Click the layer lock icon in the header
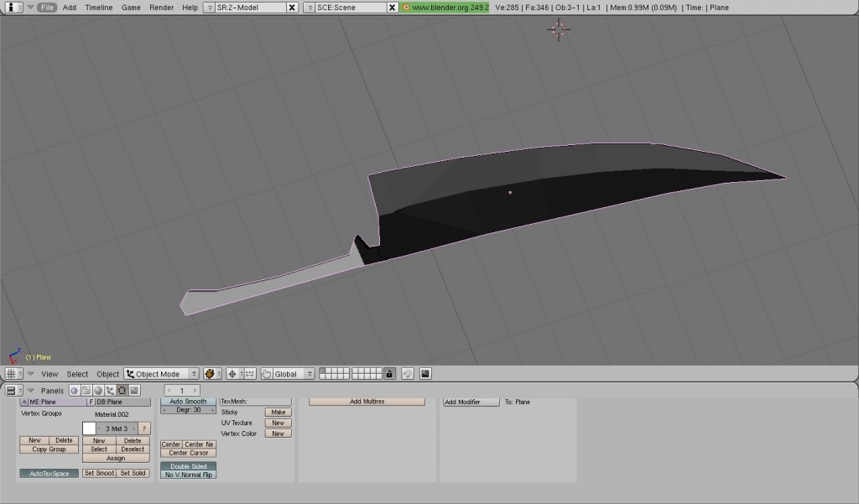Viewport: 859px width, 504px height. click(390, 373)
